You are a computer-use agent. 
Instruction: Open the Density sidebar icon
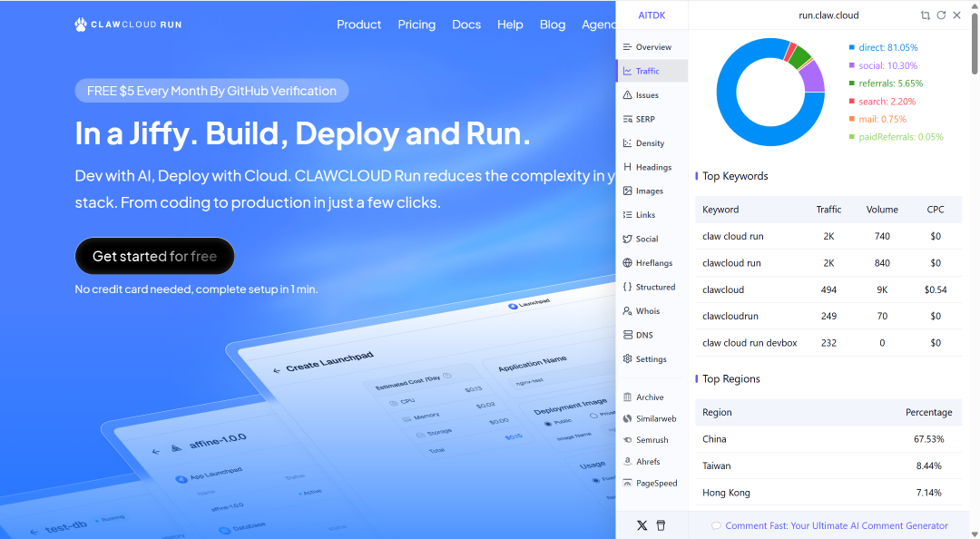(627, 143)
